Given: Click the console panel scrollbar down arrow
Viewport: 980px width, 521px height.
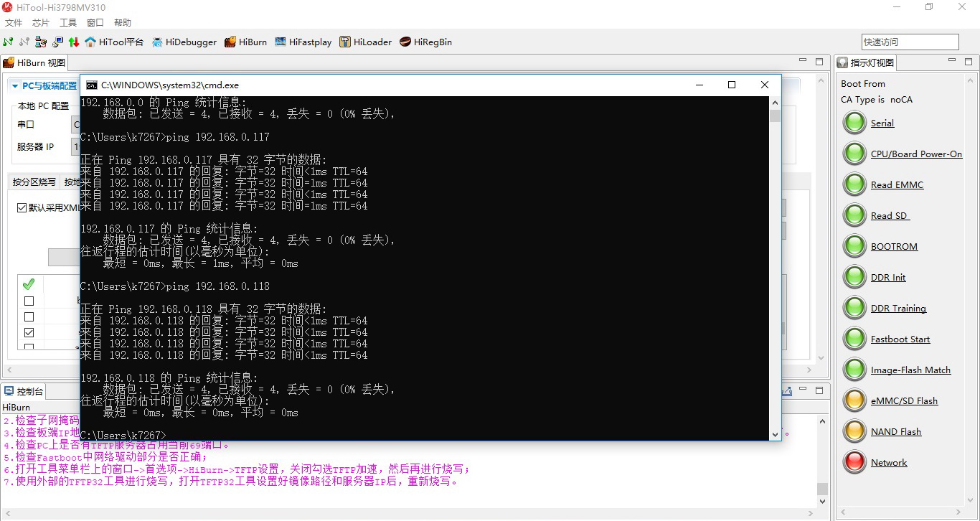Looking at the screenshot, I should [822, 502].
